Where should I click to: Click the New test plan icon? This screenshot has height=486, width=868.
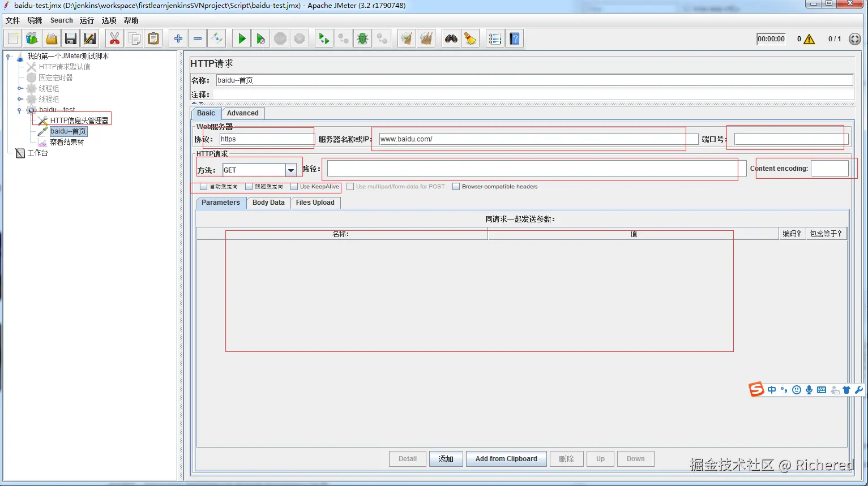coord(13,38)
